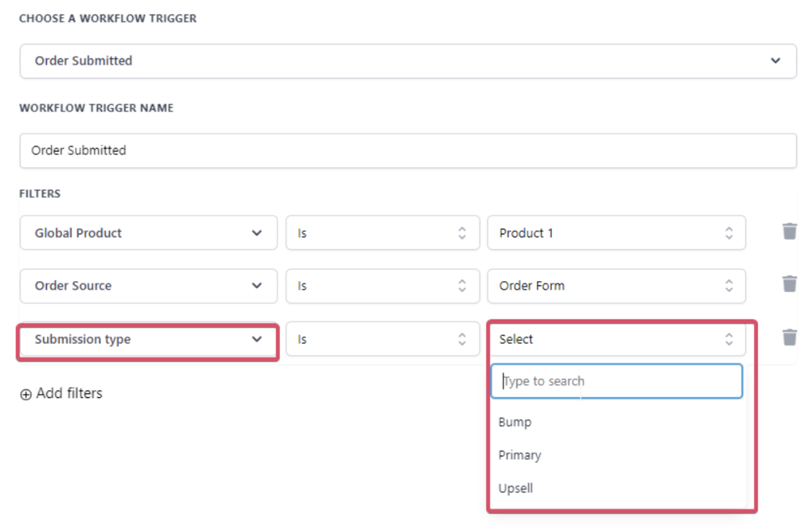Click the Add filters link text
Screen dimensions: 805x532
click(x=69, y=394)
